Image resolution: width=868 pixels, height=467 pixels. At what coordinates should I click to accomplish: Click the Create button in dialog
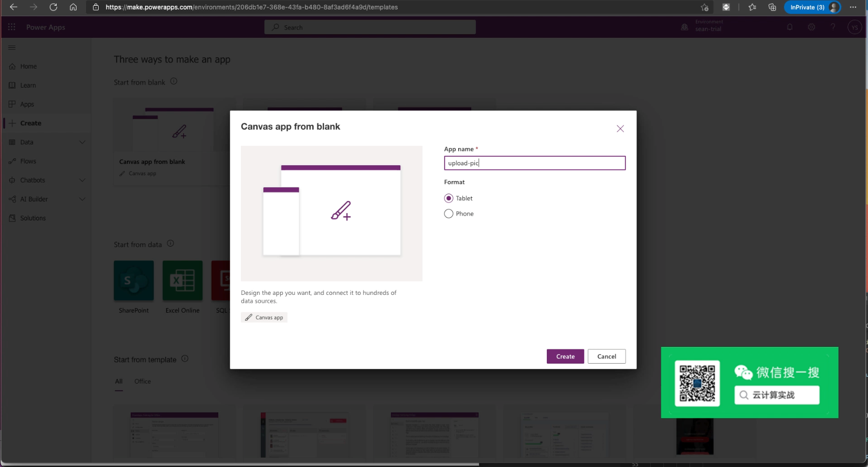tap(565, 356)
